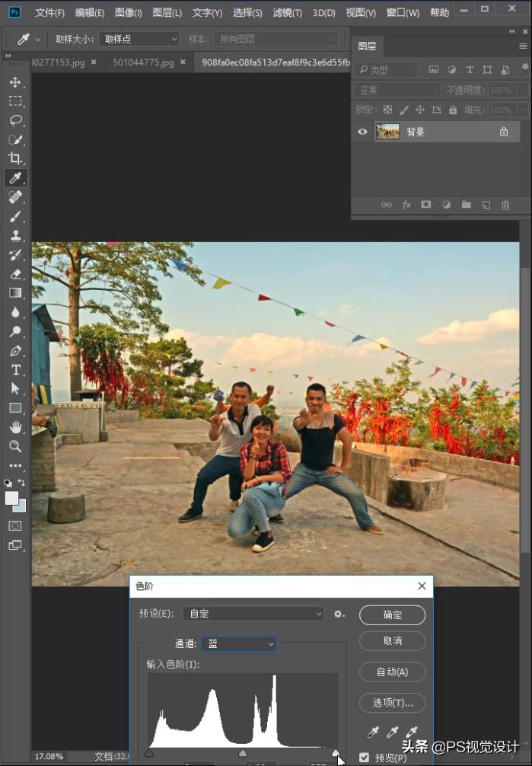Screen dimensions: 532x766
Task: Toggle the lock on the 背景 layer
Action: pos(503,132)
